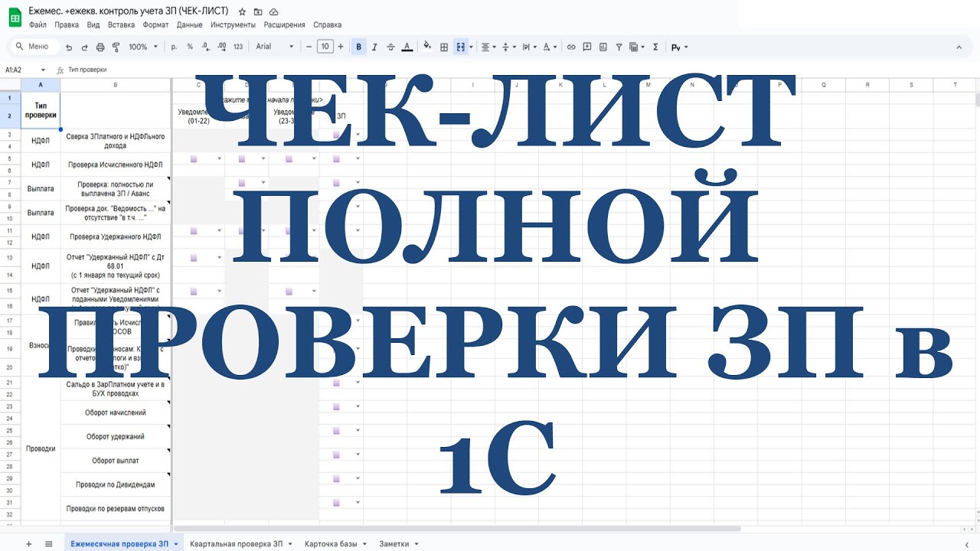
Task: Add a new sheet
Action: [29, 543]
